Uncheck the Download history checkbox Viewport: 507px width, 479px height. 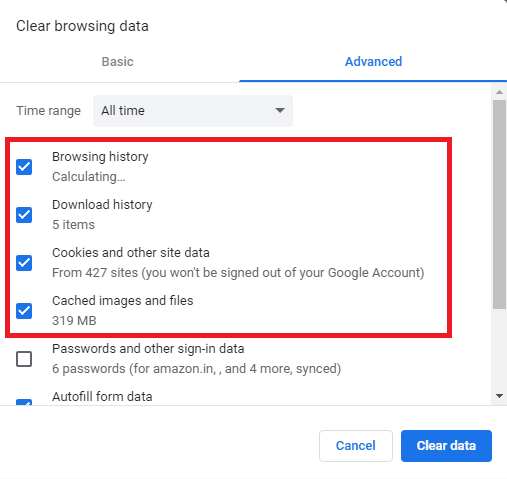24,215
